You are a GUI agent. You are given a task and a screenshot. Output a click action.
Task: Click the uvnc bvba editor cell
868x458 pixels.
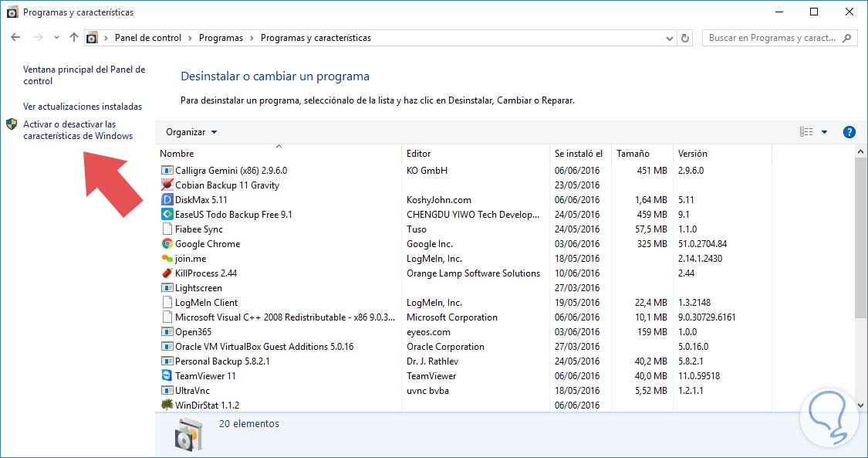tap(428, 391)
